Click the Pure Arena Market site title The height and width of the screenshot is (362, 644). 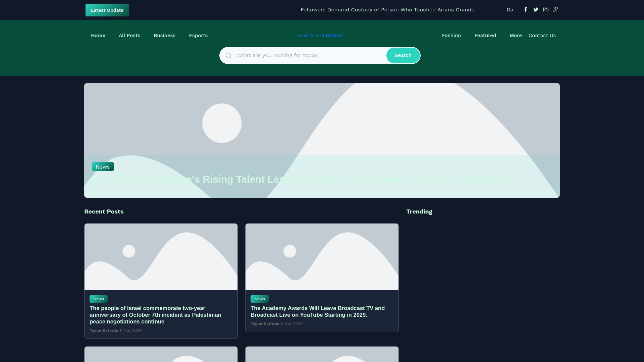coord(320,36)
